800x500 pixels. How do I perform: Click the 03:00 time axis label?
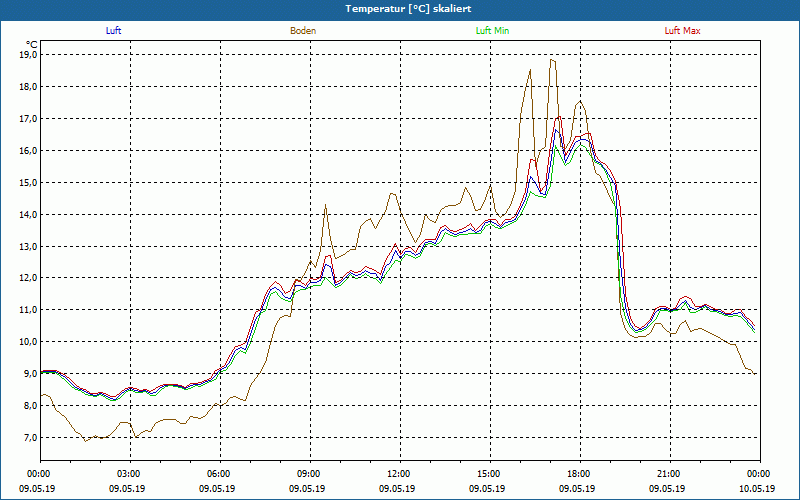click(x=131, y=474)
